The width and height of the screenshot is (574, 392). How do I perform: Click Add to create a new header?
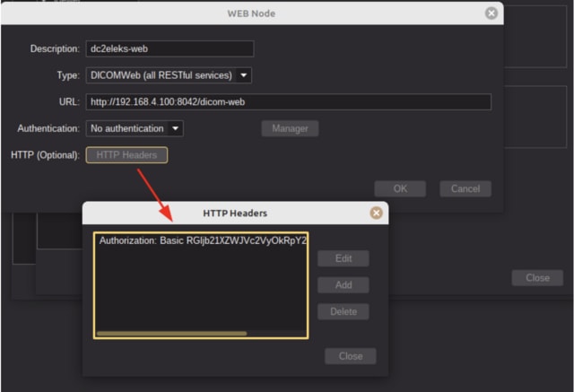pyautogui.click(x=343, y=285)
